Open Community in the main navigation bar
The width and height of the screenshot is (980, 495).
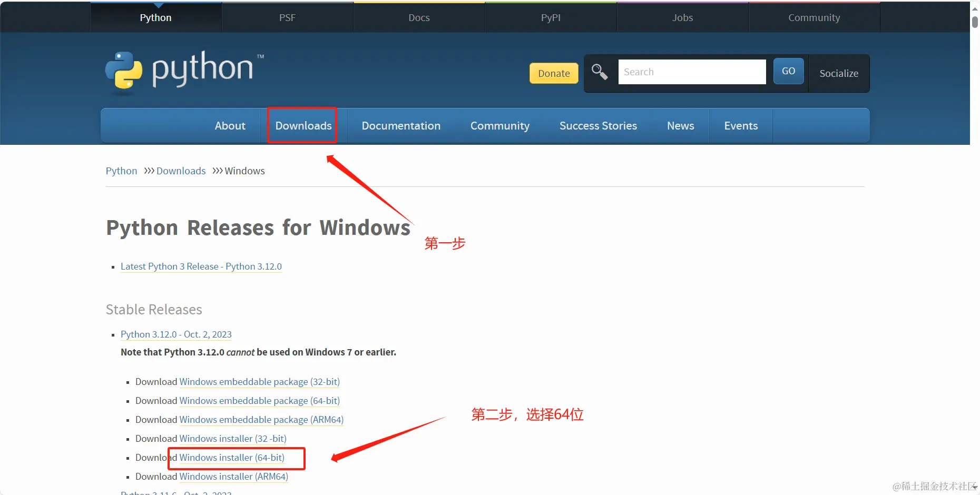[x=500, y=125]
